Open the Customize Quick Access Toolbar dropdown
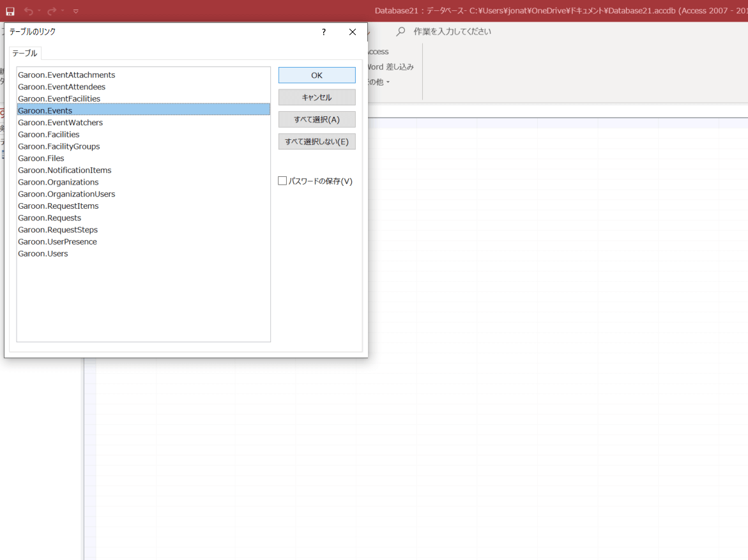This screenshot has height=560, width=748. click(x=76, y=11)
